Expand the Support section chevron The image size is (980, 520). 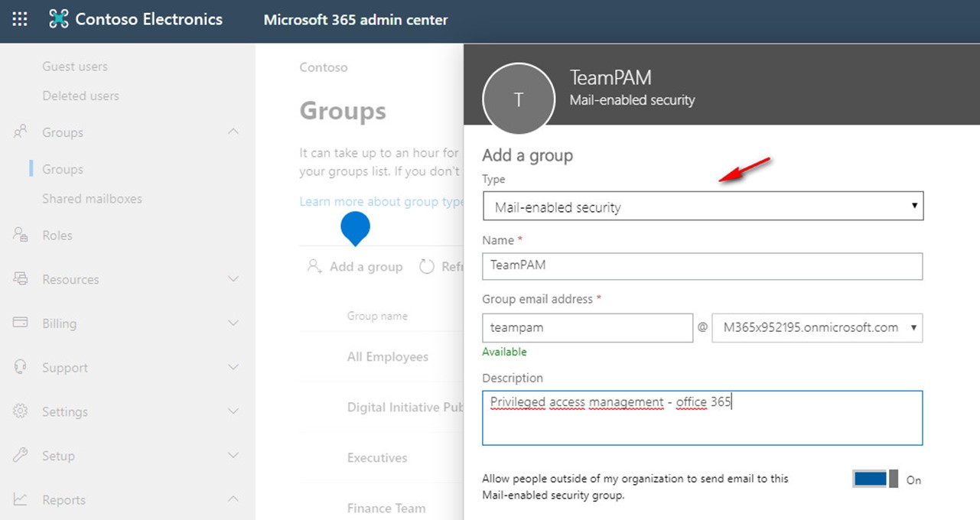click(x=234, y=368)
